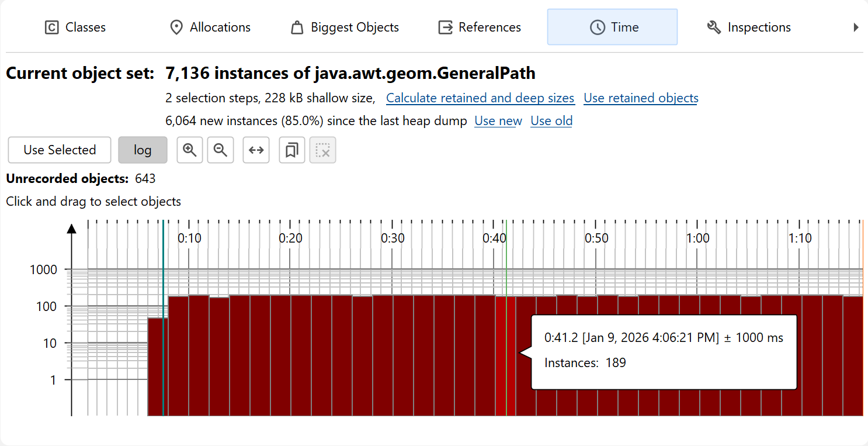Switch to the Classes tab

pos(75,27)
